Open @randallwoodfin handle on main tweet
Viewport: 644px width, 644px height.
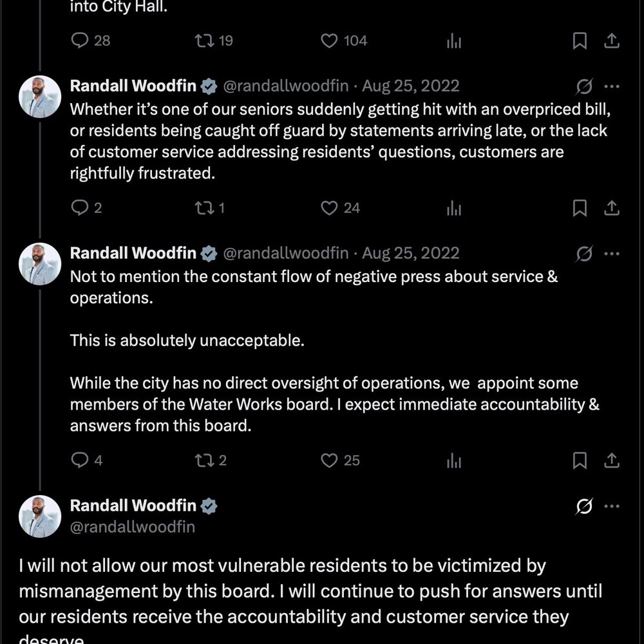point(132,527)
